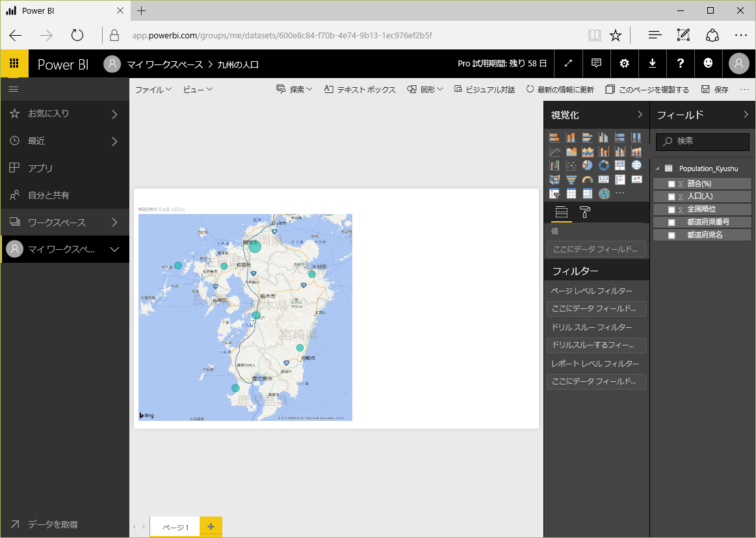Screen dimensions: 756x538
Task: Select the gauge visualization icon
Action: click(587, 180)
